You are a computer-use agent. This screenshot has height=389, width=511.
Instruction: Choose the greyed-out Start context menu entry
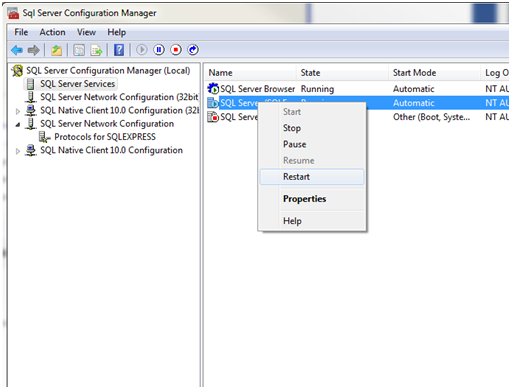(x=312, y=112)
